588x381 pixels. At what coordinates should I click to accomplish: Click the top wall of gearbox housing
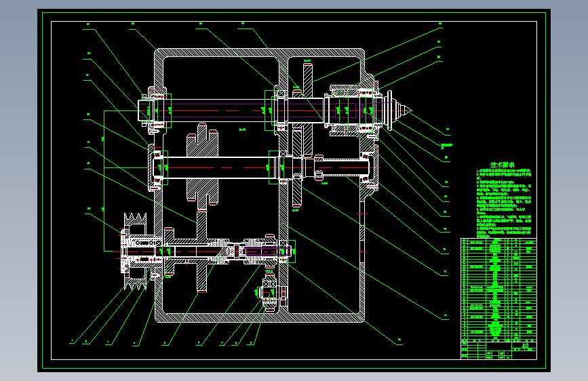[260, 52]
